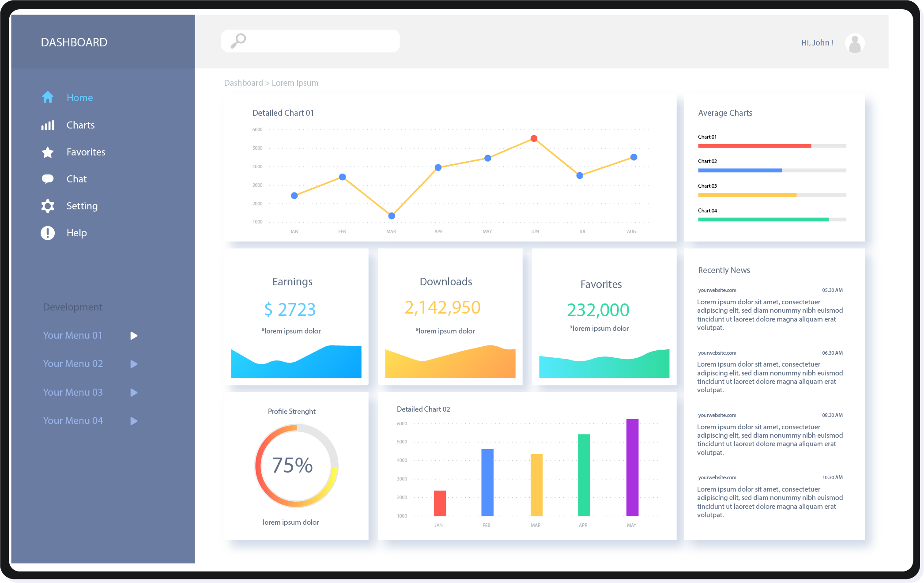Image resolution: width=924 pixels, height=583 pixels.
Task: Open the 05.30 AM news item
Action: tap(770, 309)
